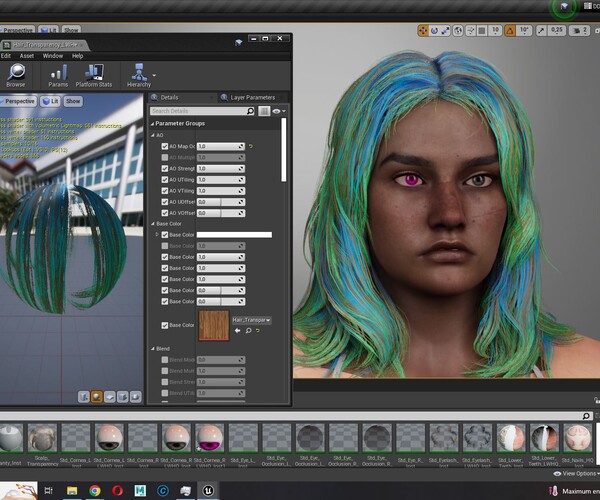Expand the Base Color swatch row arrow

[x=157, y=235]
